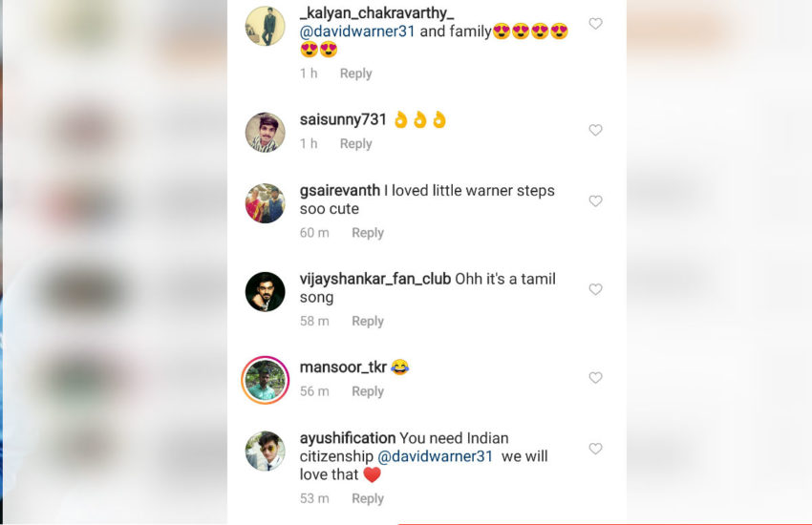The width and height of the screenshot is (812, 525).
Task: Open gsairevanth username link
Action: (340, 191)
